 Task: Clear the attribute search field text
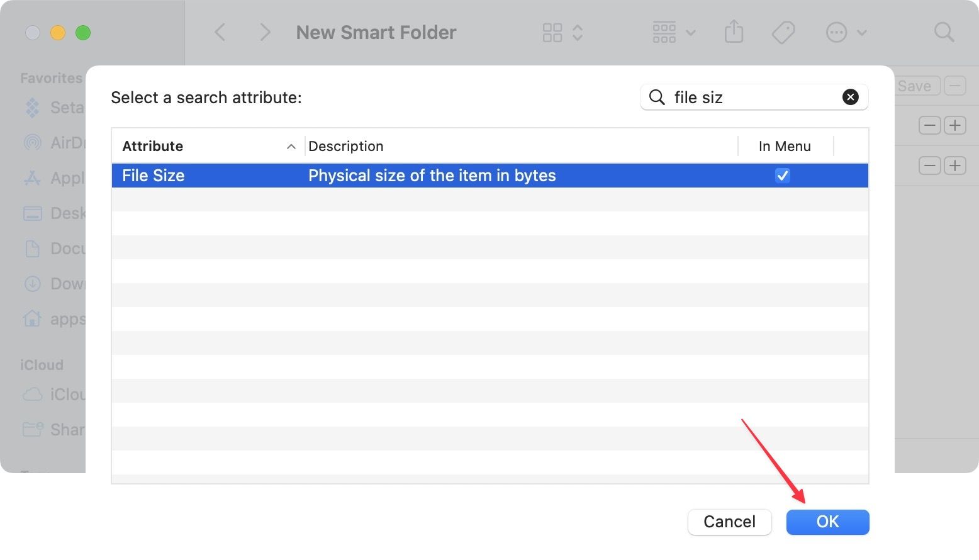pos(850,97)
